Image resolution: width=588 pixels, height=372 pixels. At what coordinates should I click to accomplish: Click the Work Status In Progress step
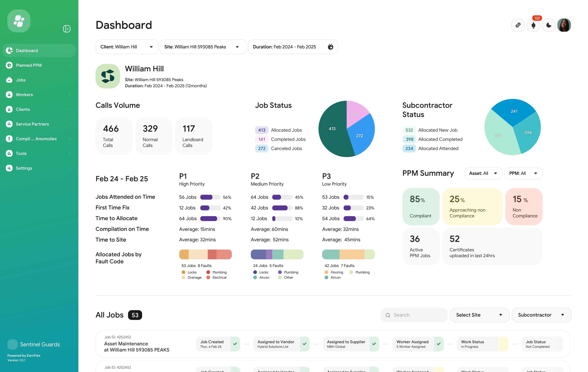tap(482, 344)
